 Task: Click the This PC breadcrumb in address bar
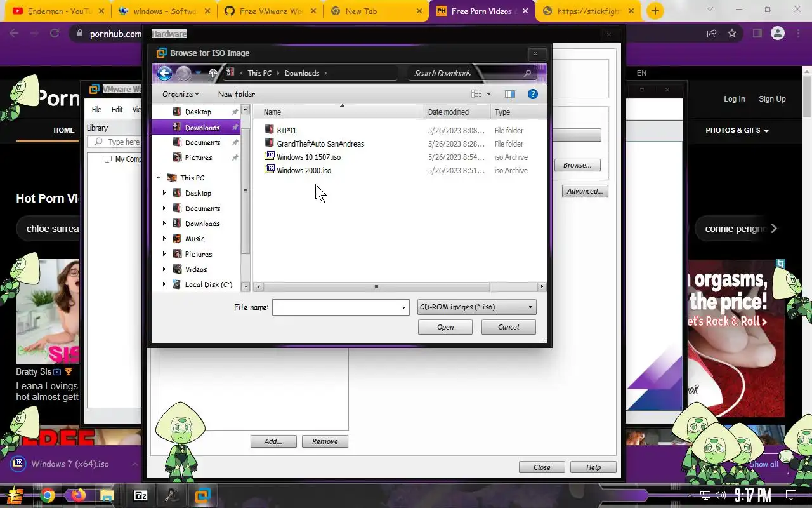pos(259,73)
